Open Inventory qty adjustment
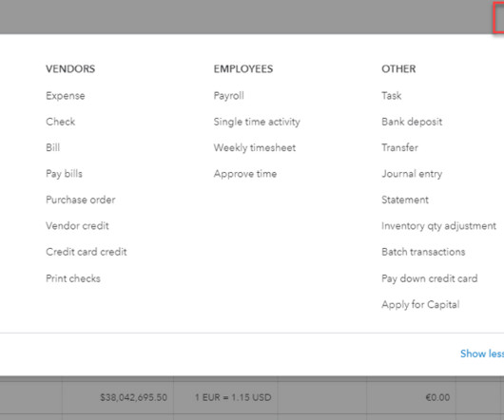The image size is (504, 420). pos(438,226)
